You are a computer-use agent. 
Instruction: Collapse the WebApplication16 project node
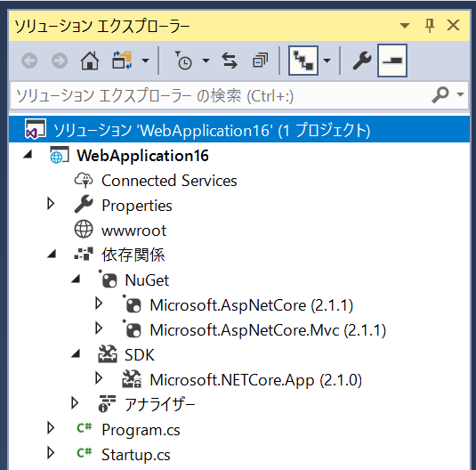coord(28,154)
